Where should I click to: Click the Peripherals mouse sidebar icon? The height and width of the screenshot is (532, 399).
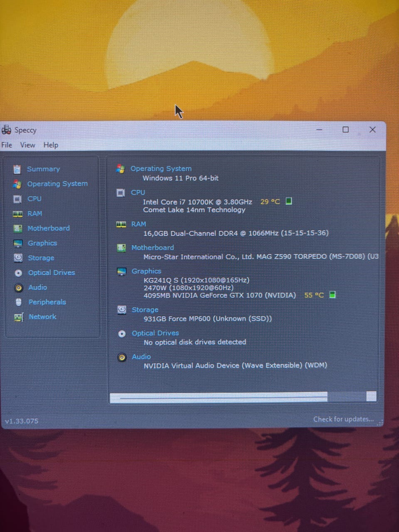pos(19,302)
